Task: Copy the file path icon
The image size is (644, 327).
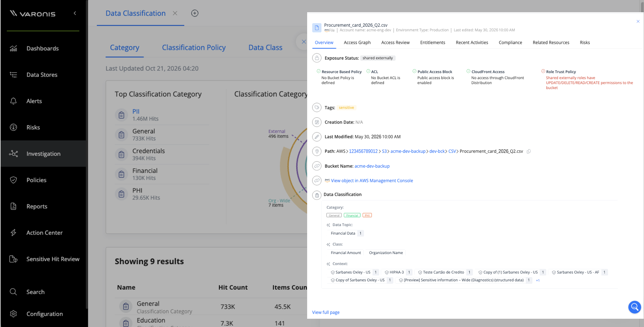Action: point(529,151)
